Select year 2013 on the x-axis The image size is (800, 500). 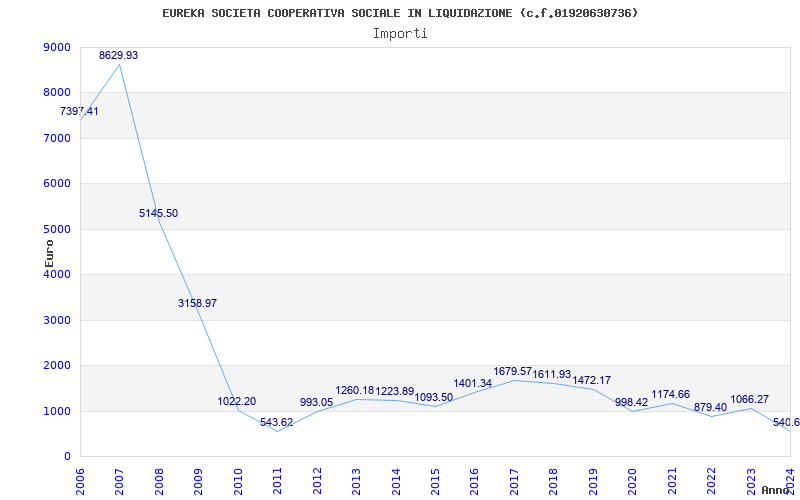pos(356,481)
